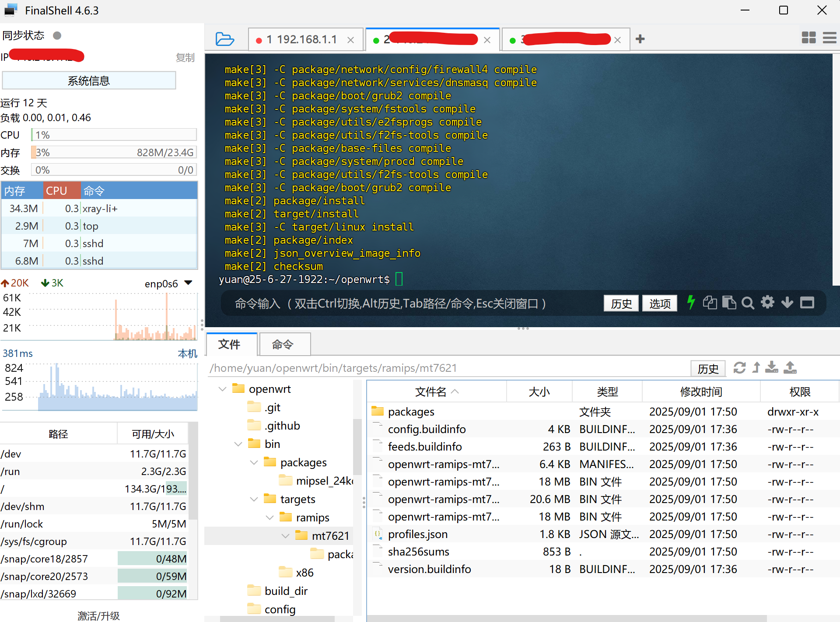Switch to grid layout view icon
Viewport: 840px width, 622px height.
click(808, 38)
